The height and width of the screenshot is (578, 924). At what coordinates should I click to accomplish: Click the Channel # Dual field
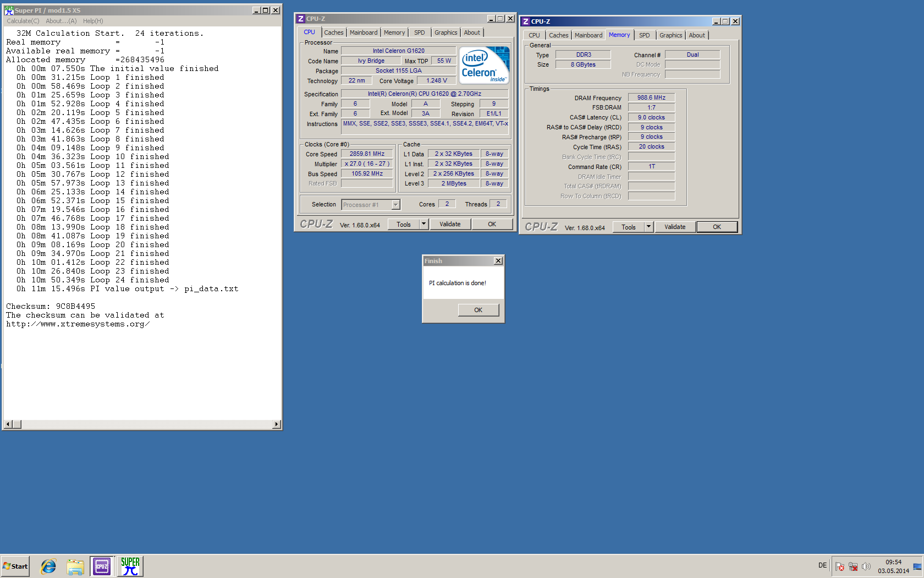click(x=692, y=55)
